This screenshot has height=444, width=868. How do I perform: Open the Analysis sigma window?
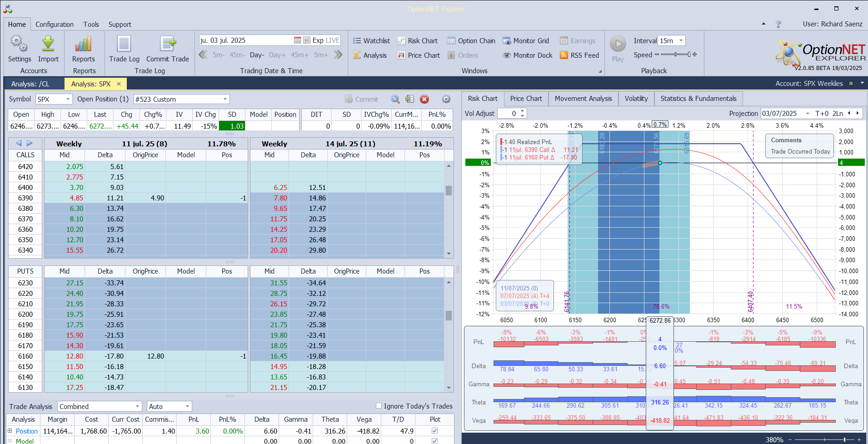pyautogui.click(x=370, y=55)
